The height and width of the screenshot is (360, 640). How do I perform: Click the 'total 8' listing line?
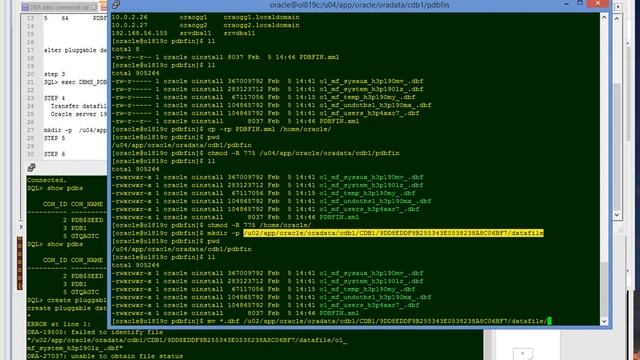pos(125,49)
